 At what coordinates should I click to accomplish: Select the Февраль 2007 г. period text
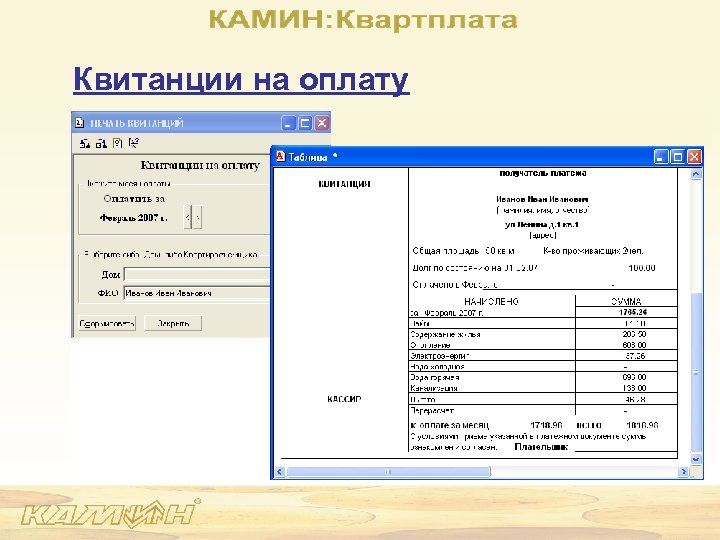(134, 218)
